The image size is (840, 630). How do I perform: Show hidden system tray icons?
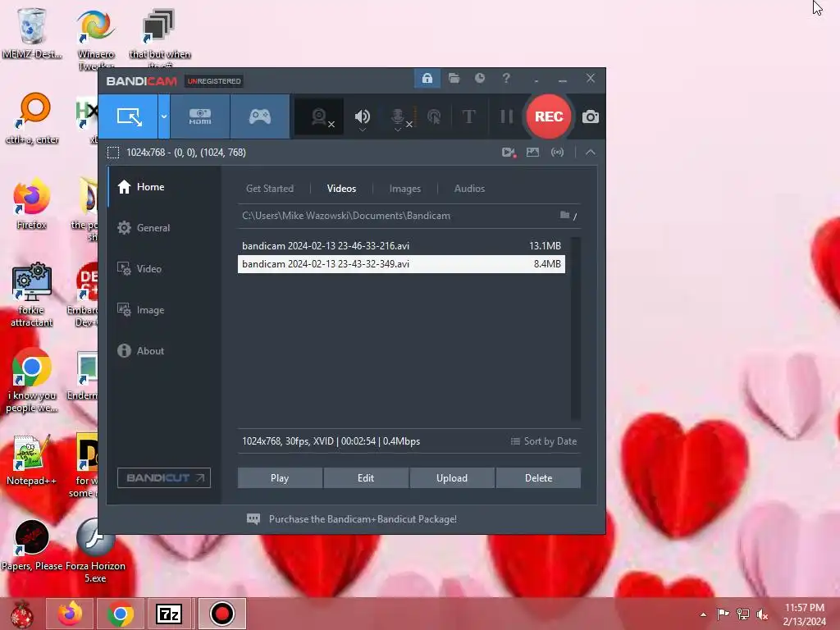pos(703,614)
